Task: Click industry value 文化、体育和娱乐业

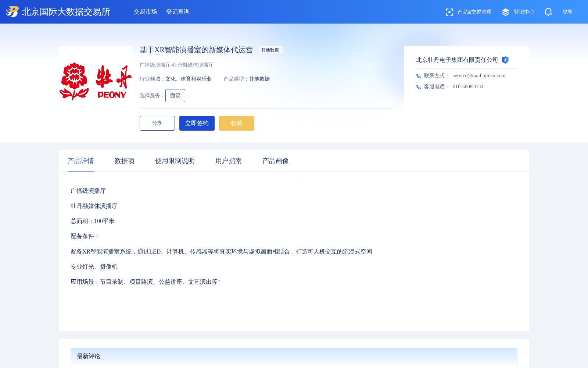Action: (x=189, y=79)
